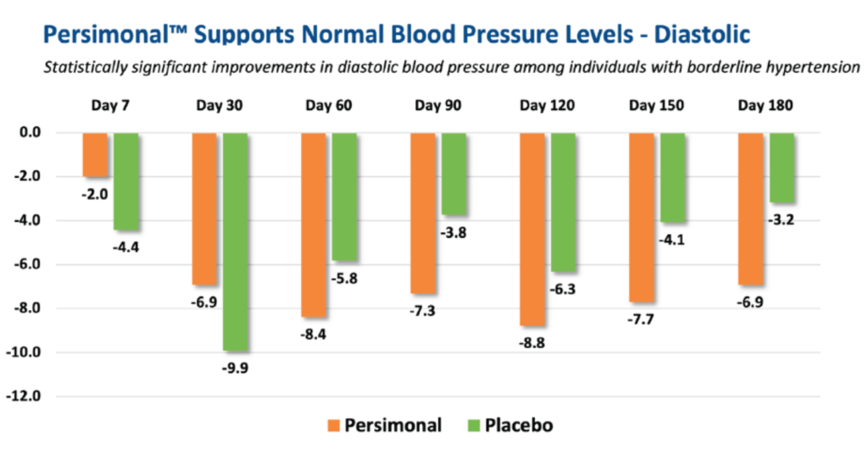Select the -8.4 data label

coord(313,334)
